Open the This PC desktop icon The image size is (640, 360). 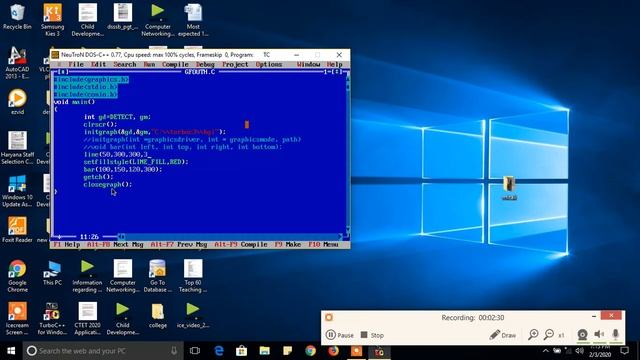52,273
